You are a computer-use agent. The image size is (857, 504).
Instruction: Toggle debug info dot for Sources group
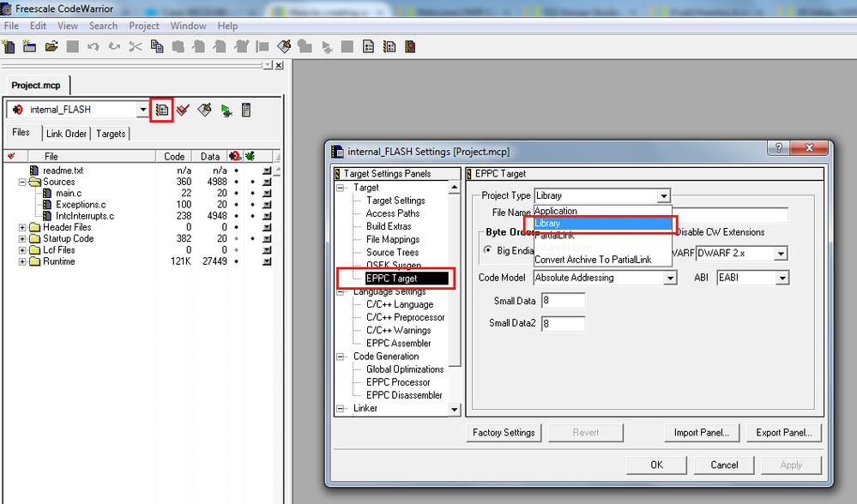click(x=252, y=182)
